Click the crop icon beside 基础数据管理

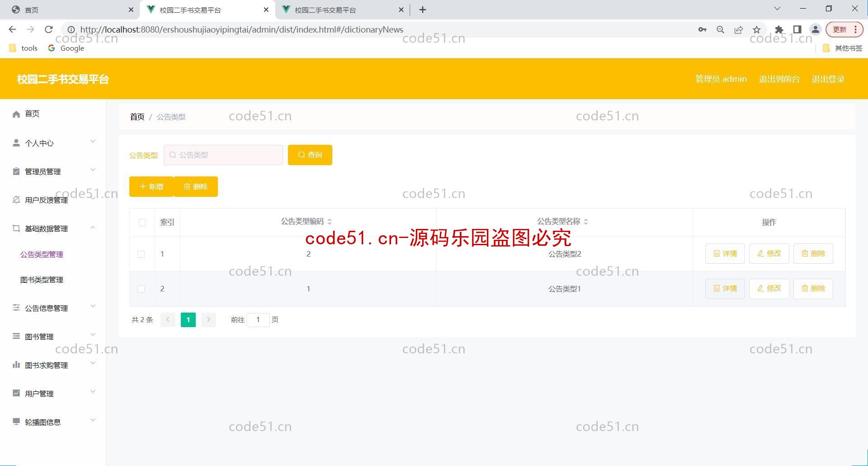point(16,228)
